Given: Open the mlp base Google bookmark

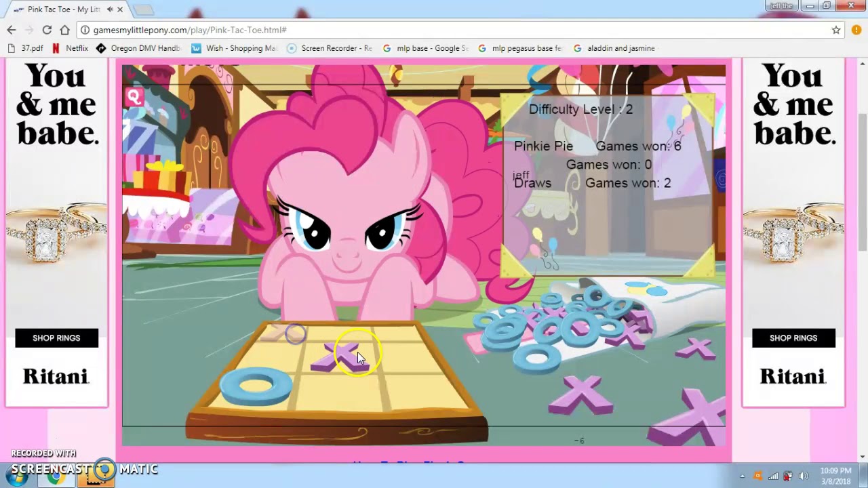Looking at the screenshot, I should [x=425, y=48].
